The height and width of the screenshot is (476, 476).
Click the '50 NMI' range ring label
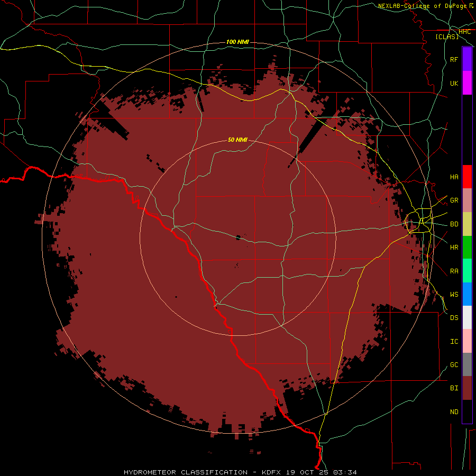click(x=237, y=140)
